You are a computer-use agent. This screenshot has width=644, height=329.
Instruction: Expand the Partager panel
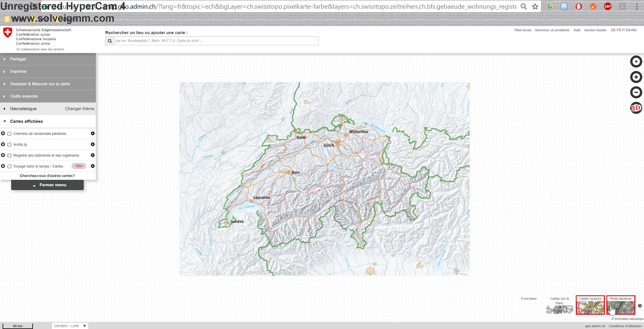18,59
